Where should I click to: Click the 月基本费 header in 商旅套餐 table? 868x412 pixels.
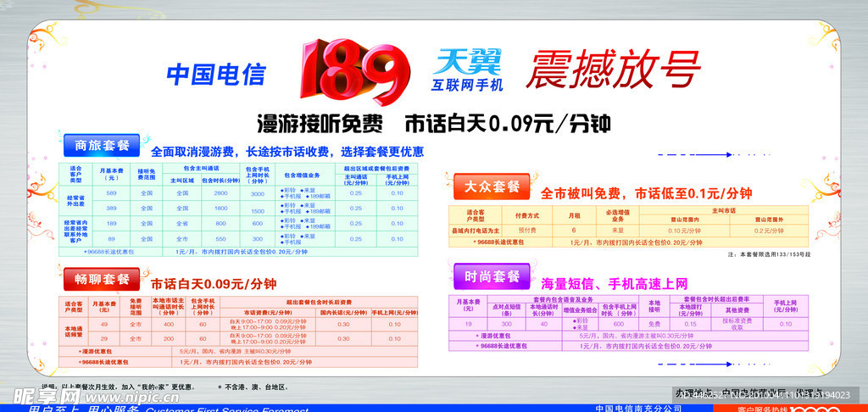coord(111,175)
